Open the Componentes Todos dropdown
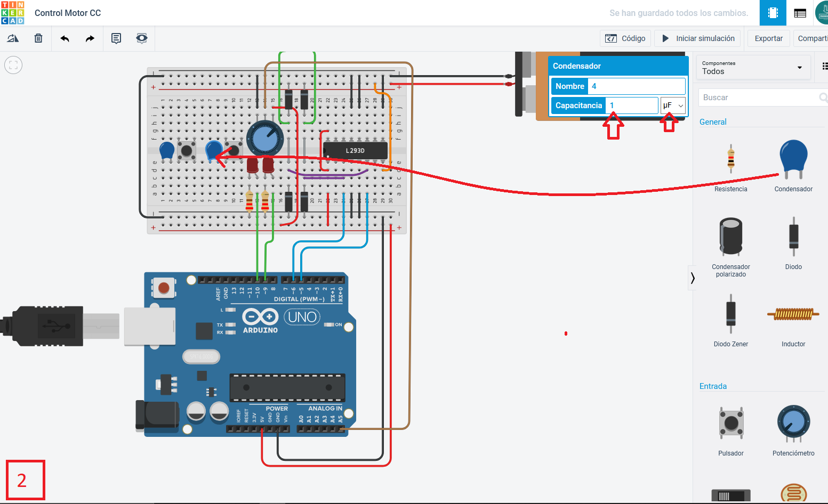Screen dimensions: 828x504 pos(753,68)
